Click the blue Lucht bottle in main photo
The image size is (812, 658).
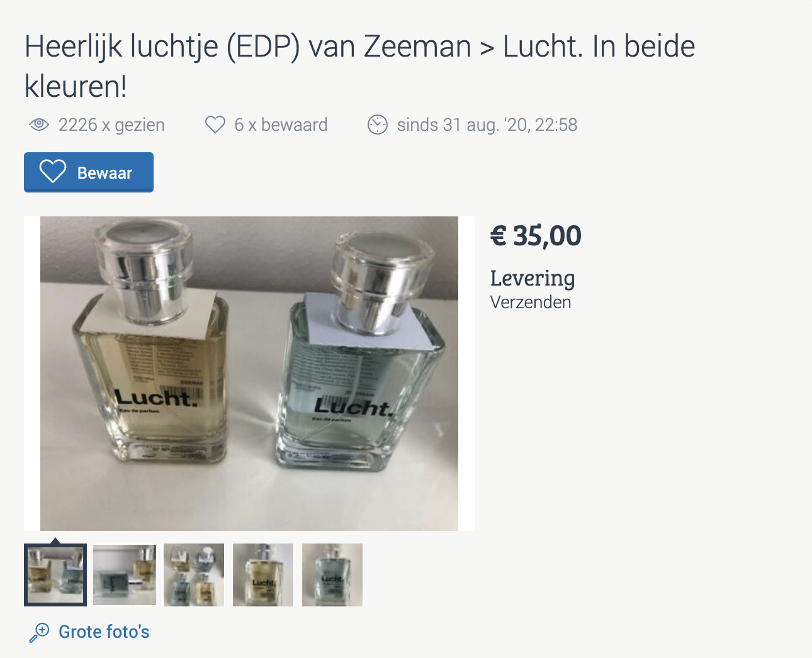(x=359, y=352)
